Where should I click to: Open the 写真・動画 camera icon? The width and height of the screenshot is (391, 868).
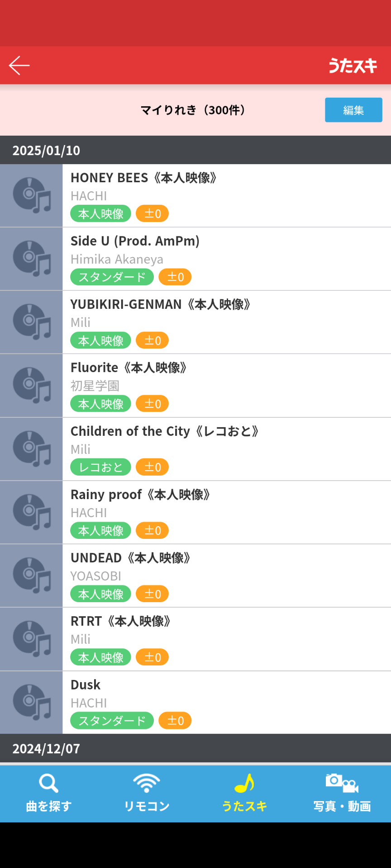(x=342, y=783)
